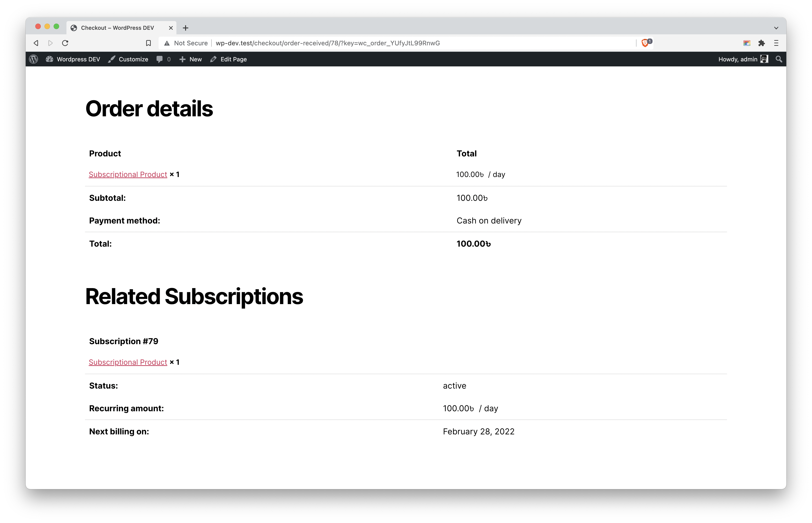
Task: Open the Howdy, admin account menu
Action: (743, 59)
